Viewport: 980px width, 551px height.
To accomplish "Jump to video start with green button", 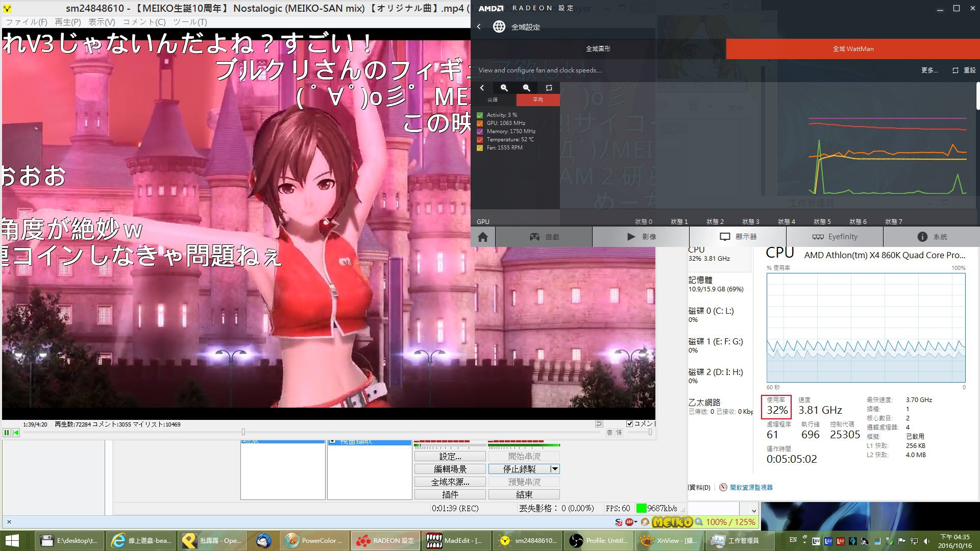I will coord(16,433).
